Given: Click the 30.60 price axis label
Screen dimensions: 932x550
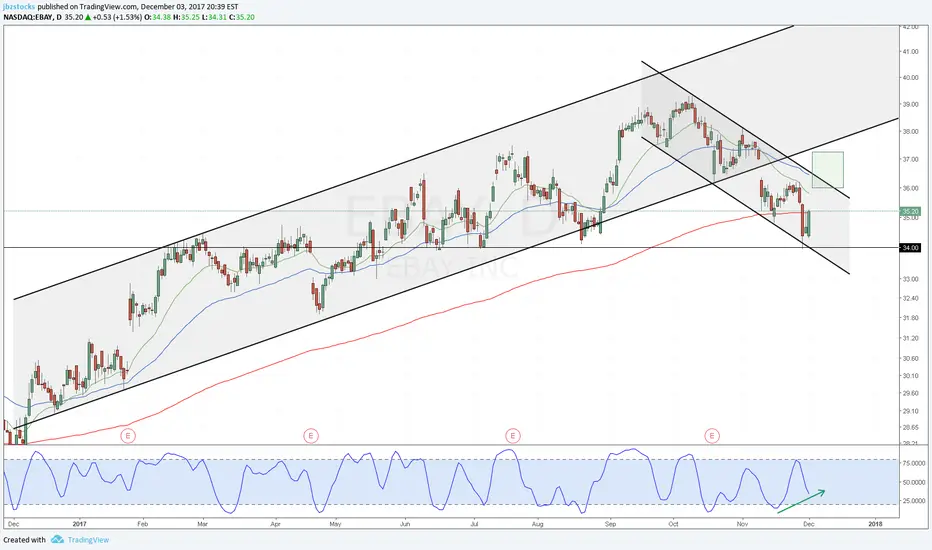Looking at the screenshot, I should (x=910, y=358).
